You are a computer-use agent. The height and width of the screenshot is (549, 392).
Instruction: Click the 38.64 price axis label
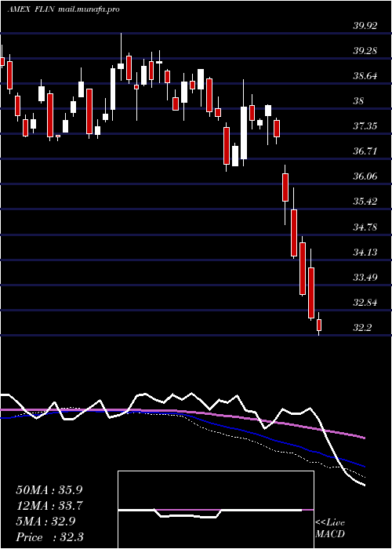pos(365,76)
